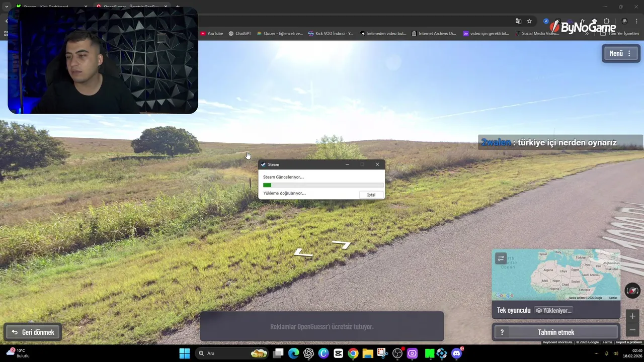Open Task View in taskbar
This screenshot has height=362, width=644.
pyautogui.click(x=278, y=353)
